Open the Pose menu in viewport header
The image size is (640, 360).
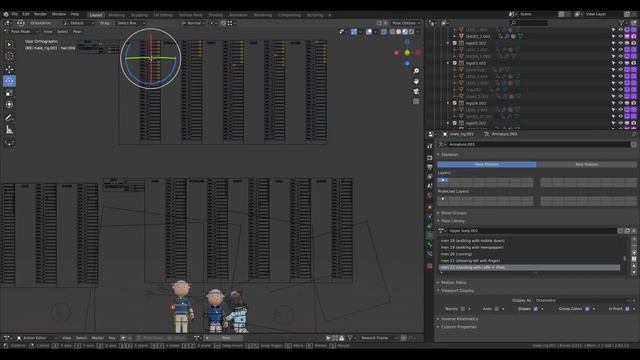(x=77, y=31)
